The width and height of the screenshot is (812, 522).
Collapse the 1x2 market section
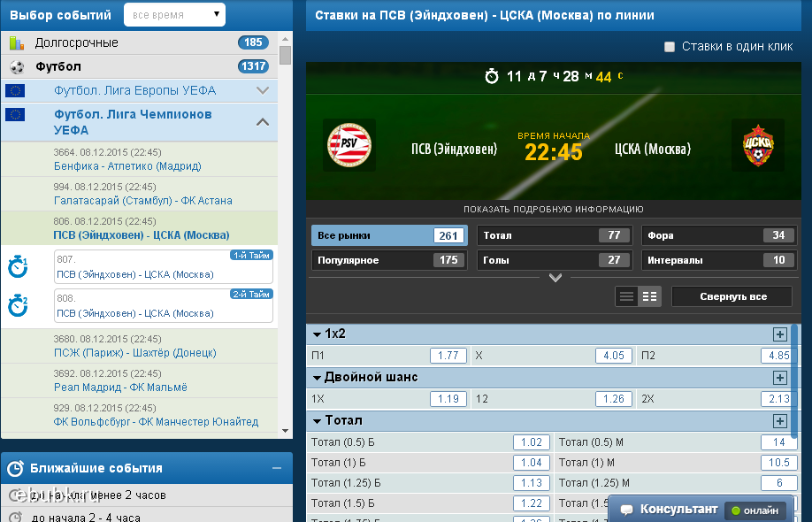coord(318,335)
